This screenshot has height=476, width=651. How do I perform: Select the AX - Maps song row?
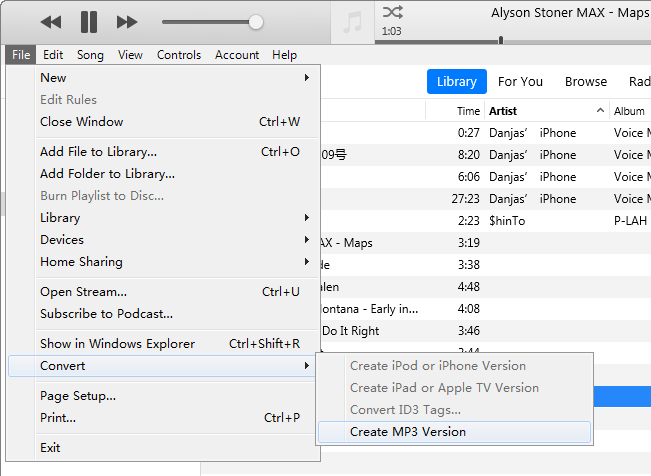(x=486, y=243)
